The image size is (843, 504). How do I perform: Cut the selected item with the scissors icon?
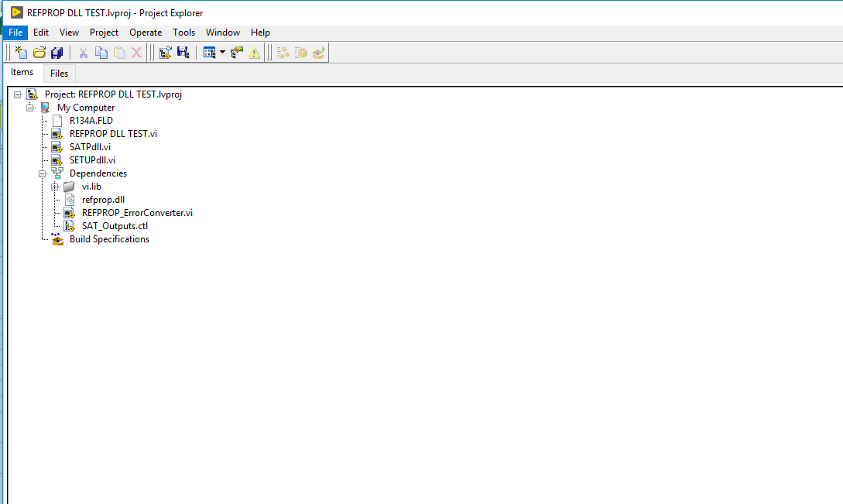[x=83, y=52]
